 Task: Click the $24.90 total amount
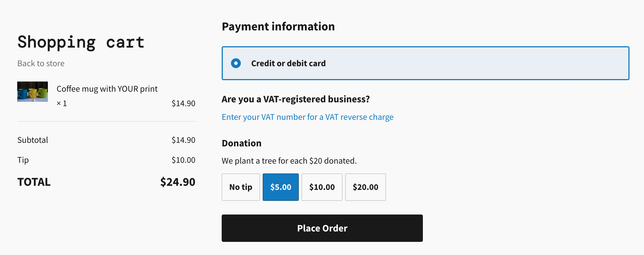tap(178, 182)
